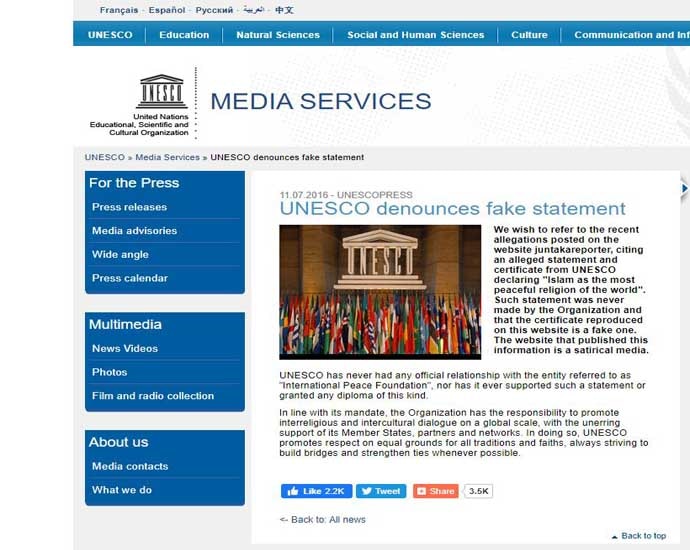Open Wide angle sidebar link
Viewport: 690px width, 550px height.
[x=120, y=255]
